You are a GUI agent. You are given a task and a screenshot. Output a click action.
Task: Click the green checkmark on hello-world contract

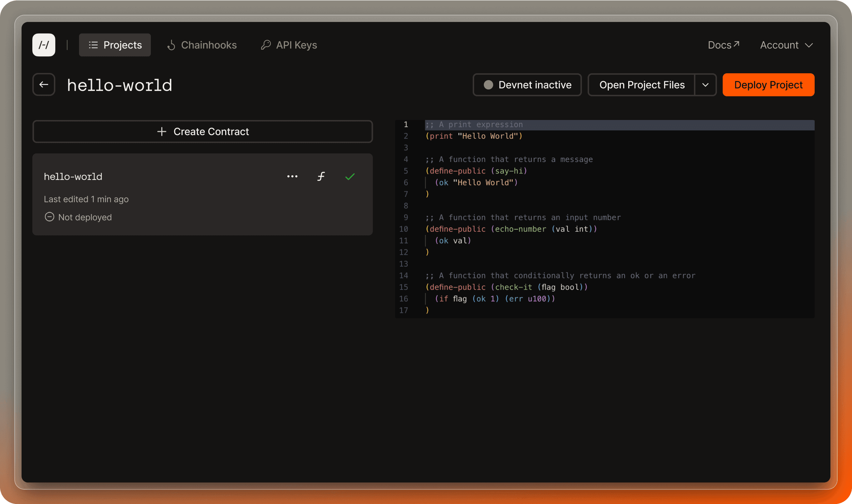(350, 176)
